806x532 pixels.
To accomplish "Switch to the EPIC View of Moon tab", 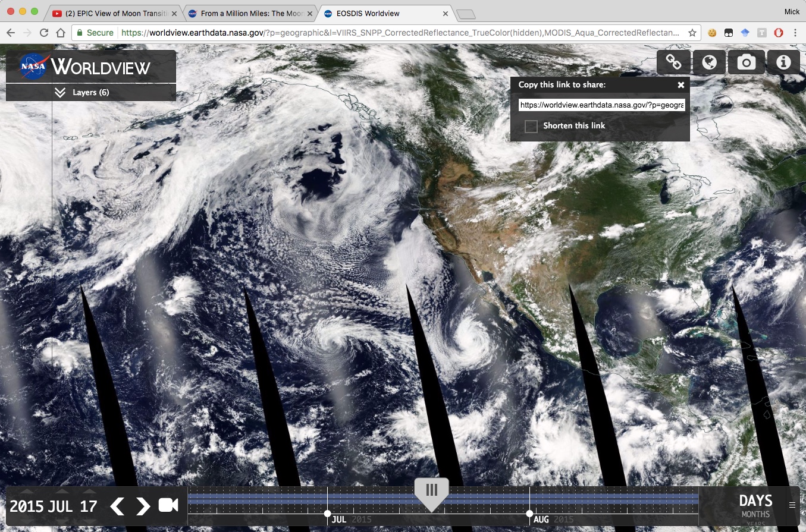I will pyautogui.click(x=114, y=13).
